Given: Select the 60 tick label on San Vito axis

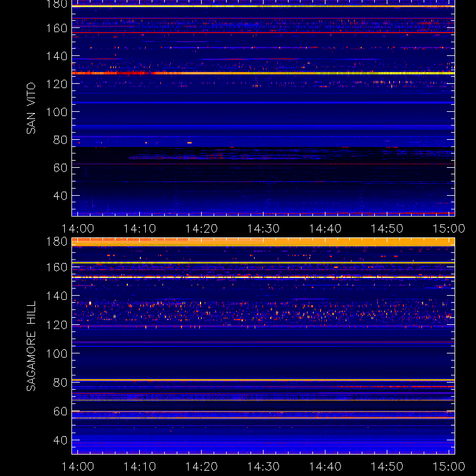Looking at the screenshot, I should coord(60,168).
